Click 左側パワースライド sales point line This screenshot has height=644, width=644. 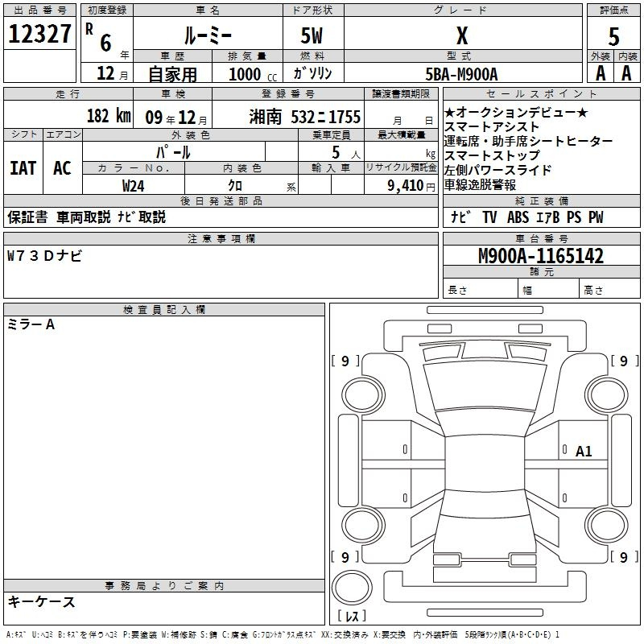pyautogui.click(x=497, y=170)
